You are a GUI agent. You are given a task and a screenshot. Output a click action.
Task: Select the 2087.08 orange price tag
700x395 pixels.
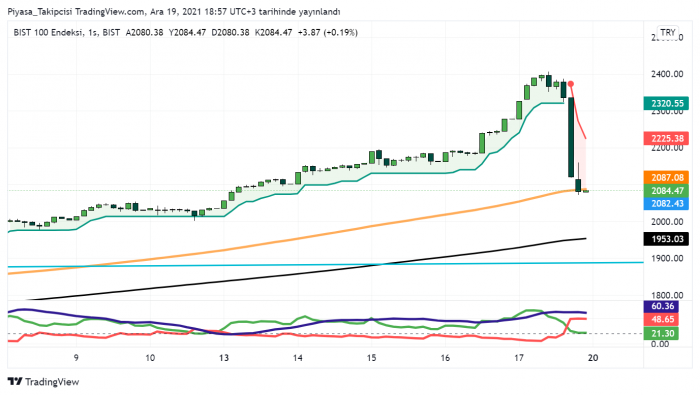tap(666, 178)
